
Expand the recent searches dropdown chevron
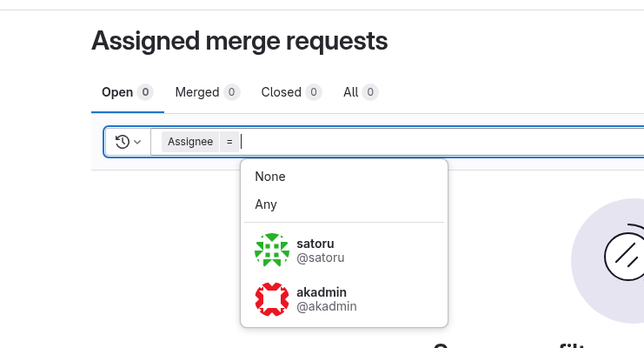[x=137, y=142]
